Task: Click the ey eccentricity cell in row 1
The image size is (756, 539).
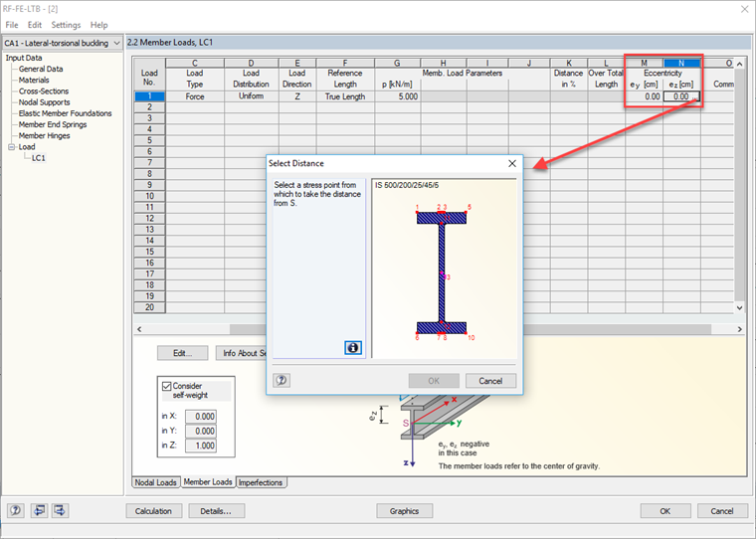Action: (645, 96)
